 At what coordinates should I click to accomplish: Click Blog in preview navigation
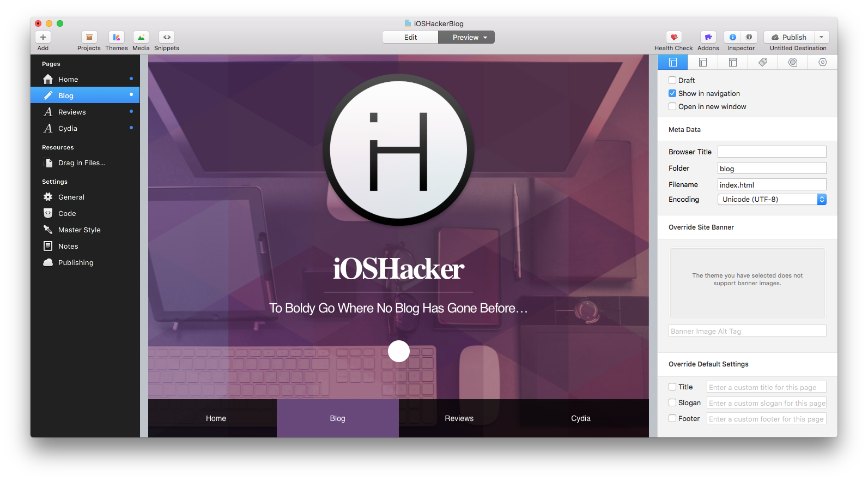coord(338,418)
